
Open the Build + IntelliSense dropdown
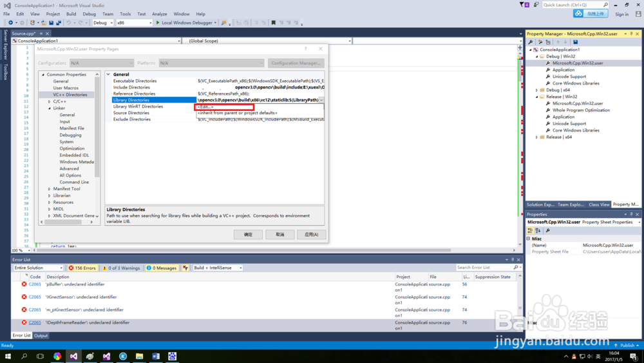coord(218,268)
